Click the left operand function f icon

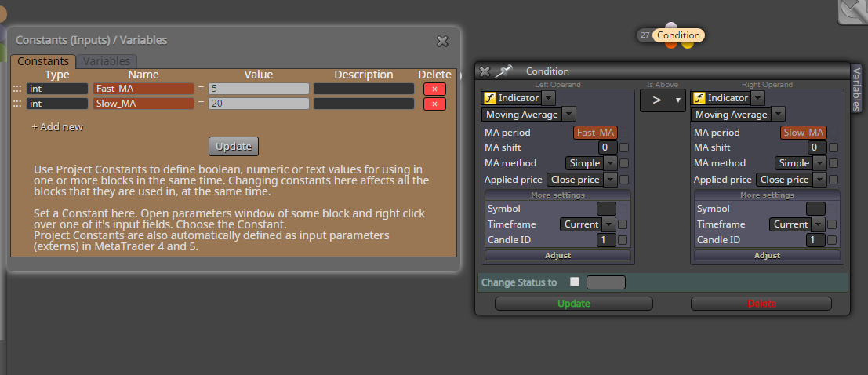pyautogui.click(x=489, y=98)
